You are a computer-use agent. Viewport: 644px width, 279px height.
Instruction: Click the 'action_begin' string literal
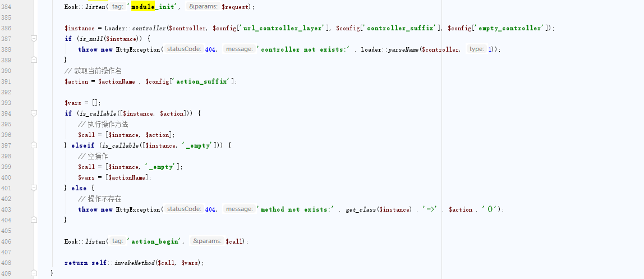coord(156,241)
